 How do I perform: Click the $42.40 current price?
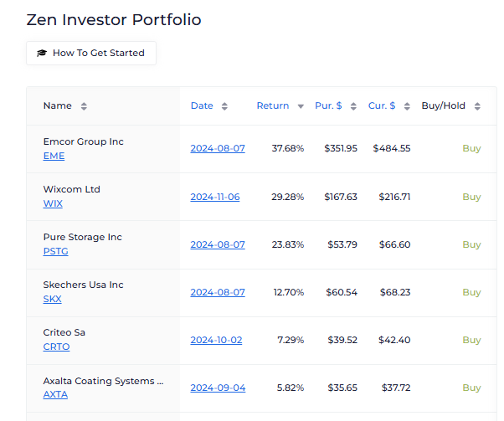pos(394,340)
